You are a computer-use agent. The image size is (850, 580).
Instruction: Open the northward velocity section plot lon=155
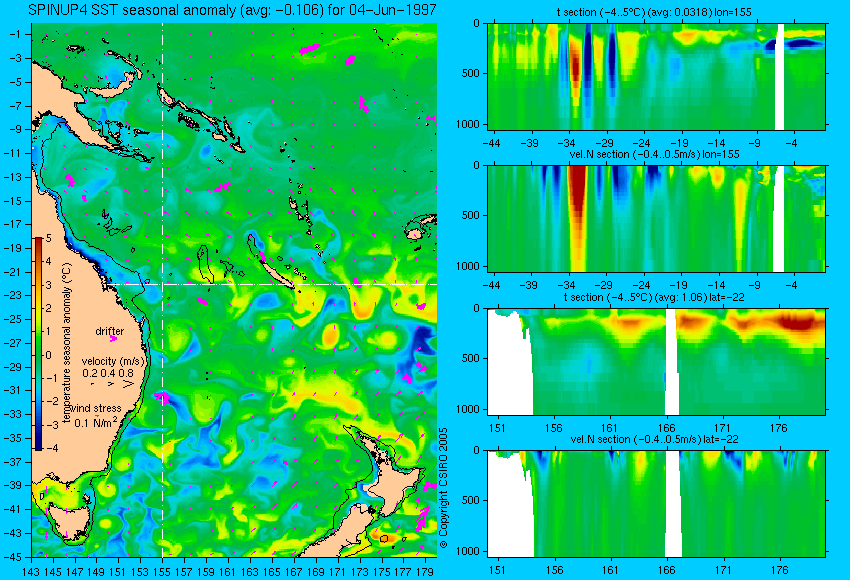(x=656, y=218)
